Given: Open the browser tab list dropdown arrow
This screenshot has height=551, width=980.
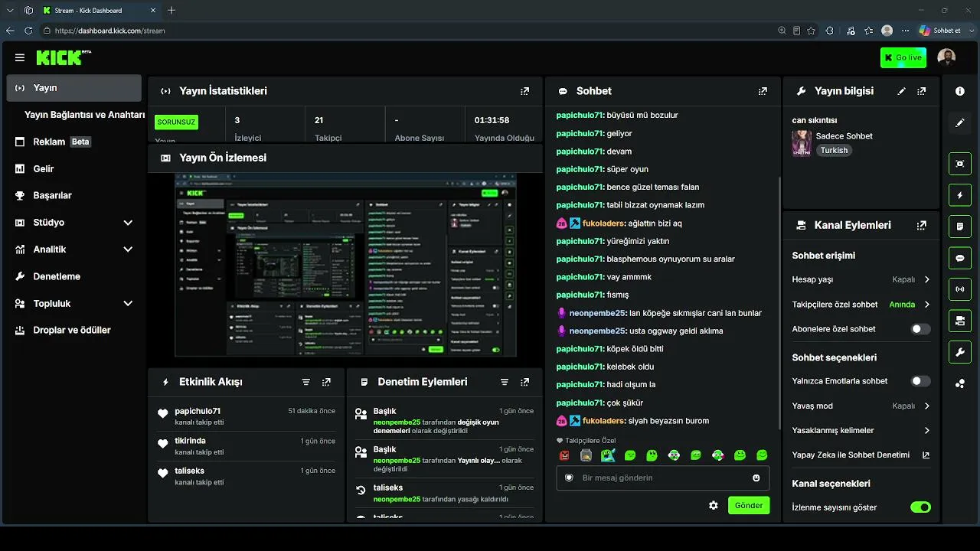Looking at the screenshot, I should tap(9, 11).
